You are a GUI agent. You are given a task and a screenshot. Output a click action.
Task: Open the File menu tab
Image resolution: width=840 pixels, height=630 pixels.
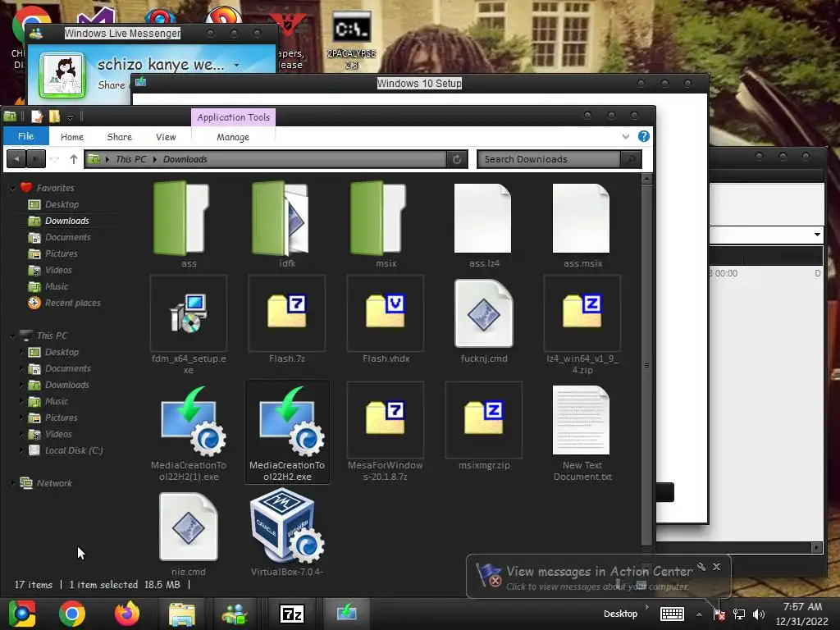click(x=25, y=136)
